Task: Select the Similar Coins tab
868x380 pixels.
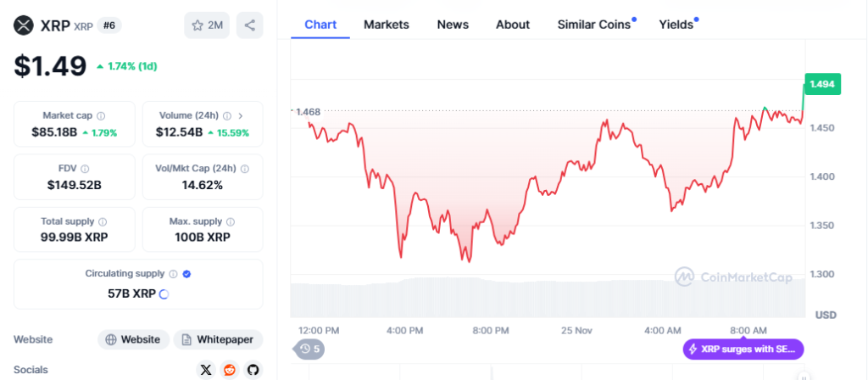Action: [594, 25]
